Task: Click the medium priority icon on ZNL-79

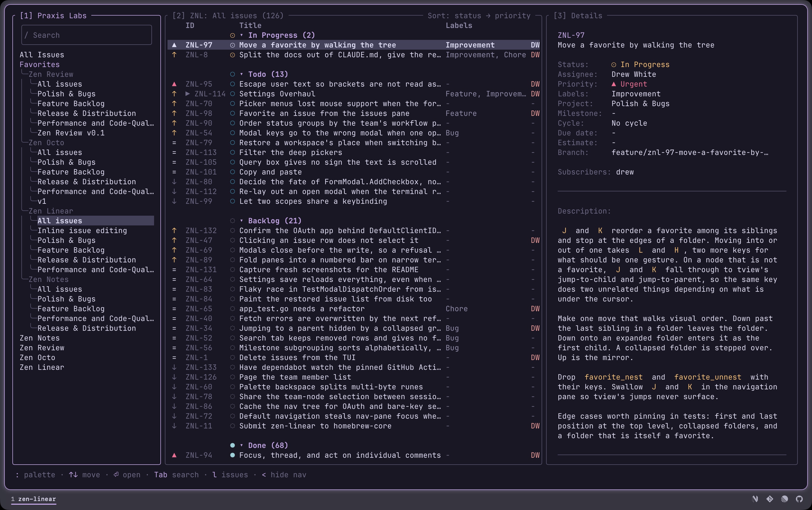Action: click(x=174, y=143)
